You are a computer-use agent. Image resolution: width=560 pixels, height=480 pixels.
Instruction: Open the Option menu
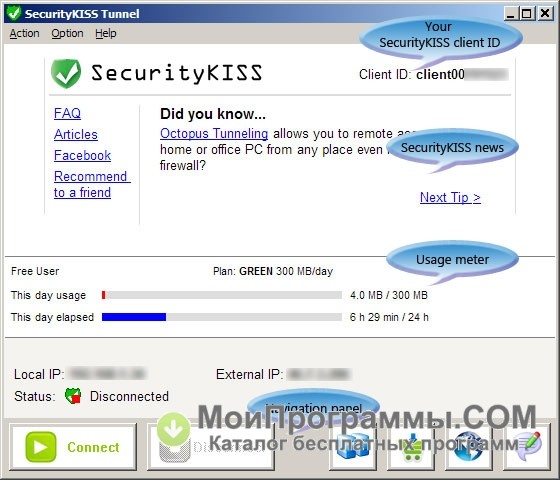[67, 34]
